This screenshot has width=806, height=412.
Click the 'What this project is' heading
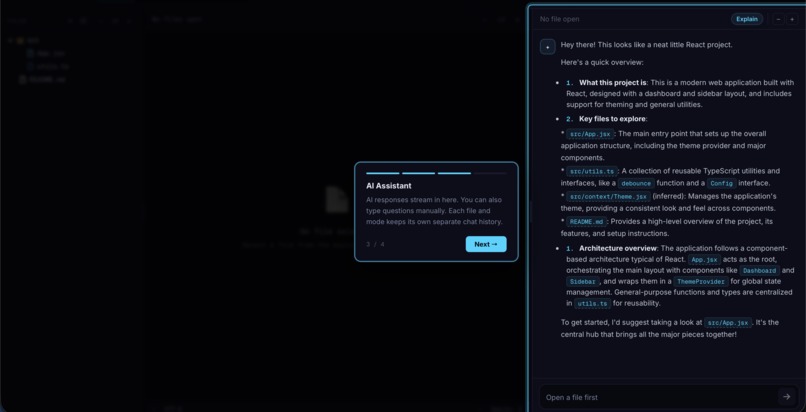[x=613, y=83]
